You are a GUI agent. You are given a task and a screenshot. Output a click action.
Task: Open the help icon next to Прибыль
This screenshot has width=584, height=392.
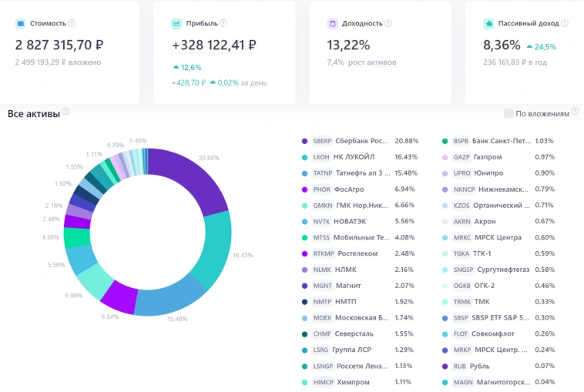click(225, 24)
